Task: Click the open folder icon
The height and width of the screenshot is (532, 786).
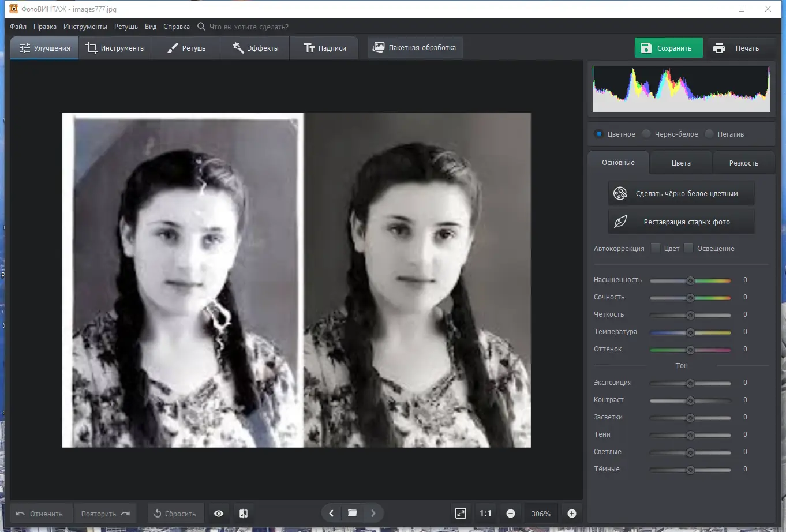Action: (x=352, y=513)
